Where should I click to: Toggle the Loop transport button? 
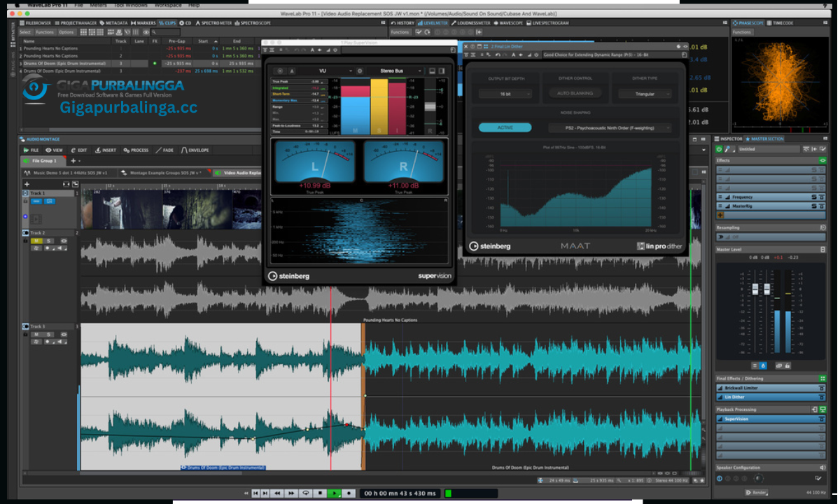click(x=306, y=493)
